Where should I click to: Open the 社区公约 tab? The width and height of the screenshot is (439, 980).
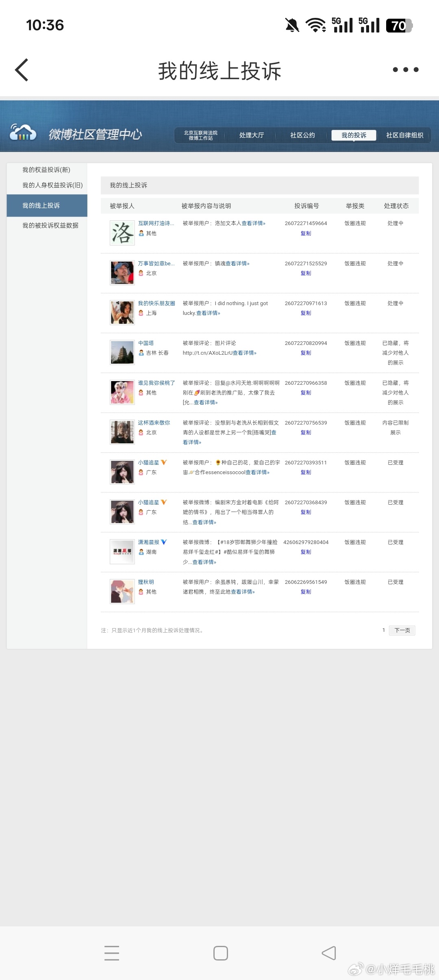302,135
